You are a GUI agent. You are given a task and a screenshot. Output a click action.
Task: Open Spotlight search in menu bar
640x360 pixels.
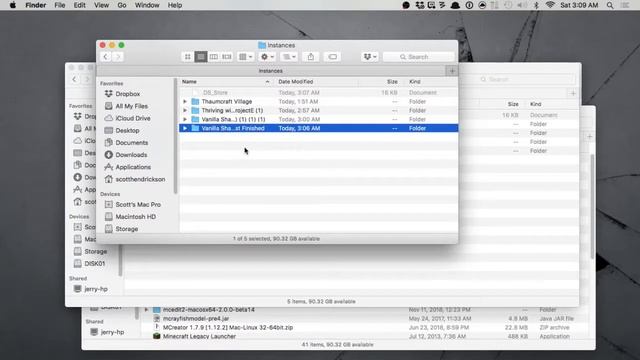click(610, 5)
